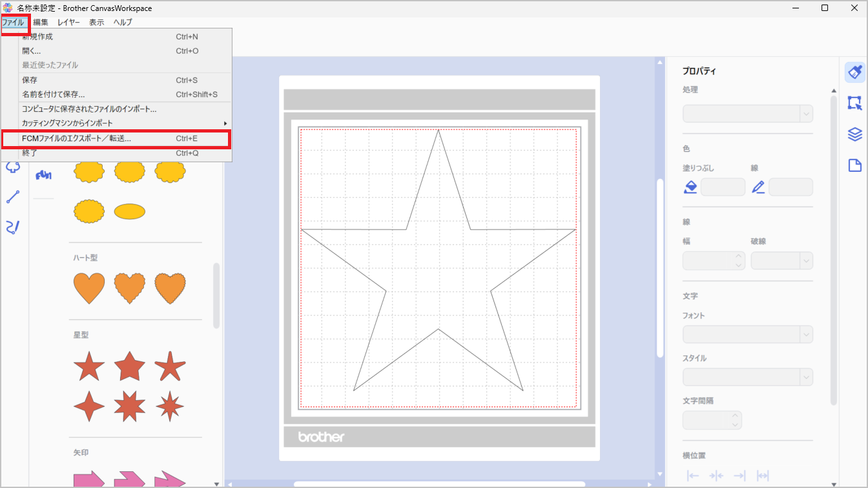This screenshot has height=488, width=868.
Task: Click the distribute-width icon under 横位置
Action: tap(763, 476)
